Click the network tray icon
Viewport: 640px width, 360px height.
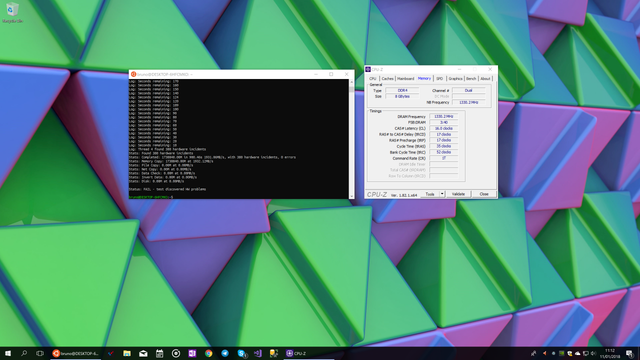(586, 353)
